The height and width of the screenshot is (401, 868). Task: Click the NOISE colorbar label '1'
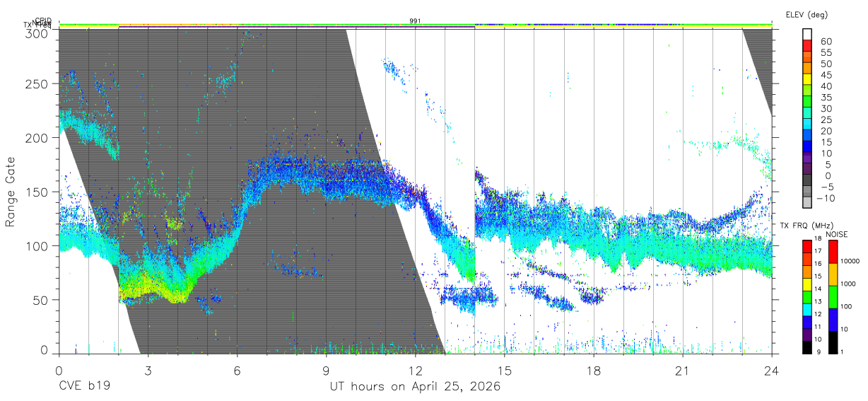(x=843, y=352)
